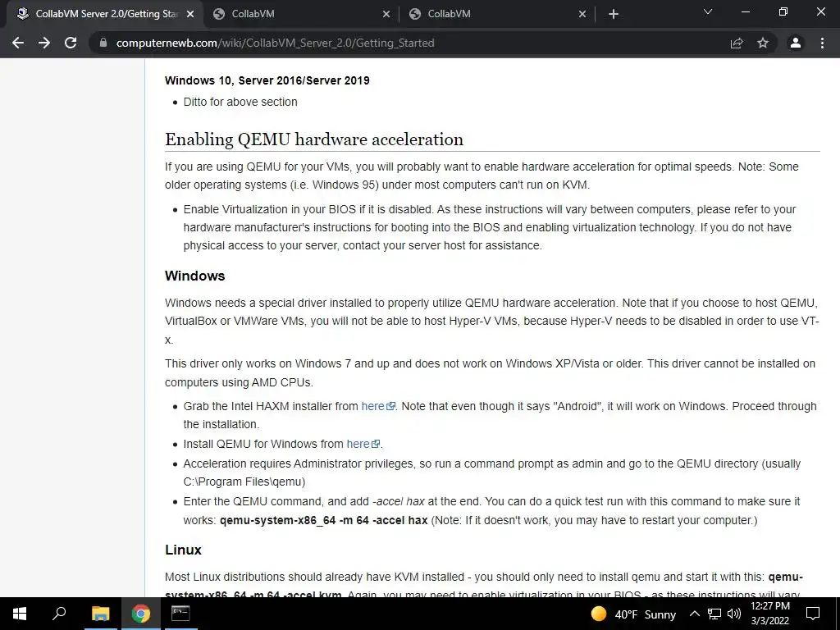
Task: Switch to second CollabVM tab
Action: point(301,14)
